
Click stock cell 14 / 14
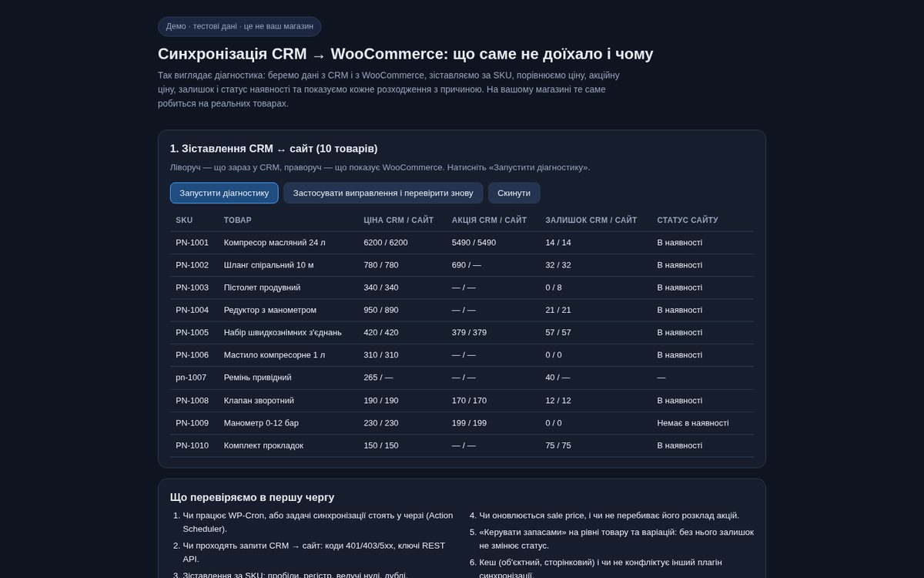(558, 243)
